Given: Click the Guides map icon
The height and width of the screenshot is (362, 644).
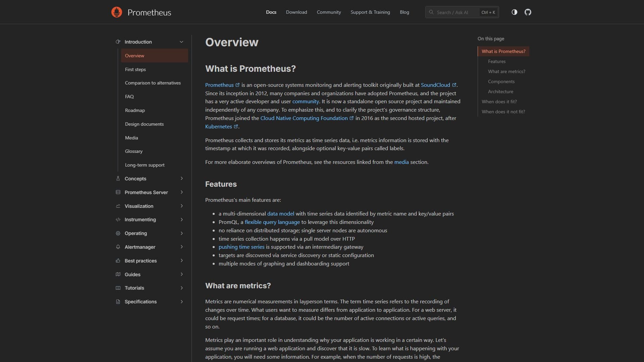Looking at the screenshot, I should point(118,275).
